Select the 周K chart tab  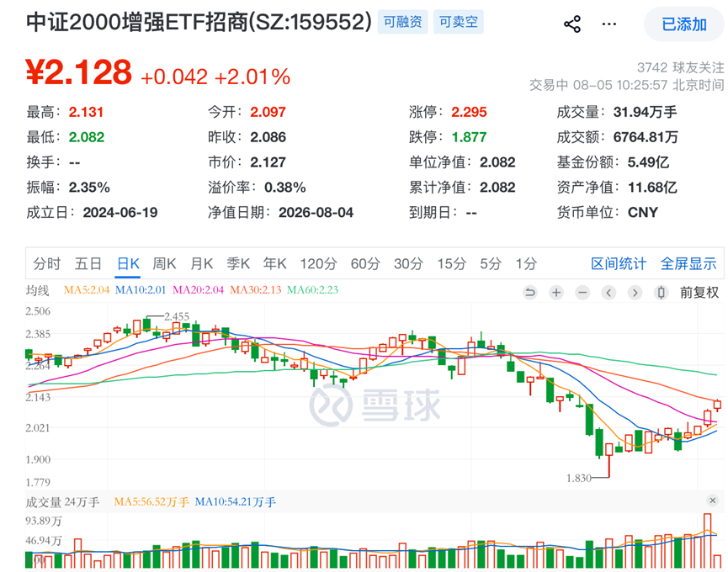(164, 263)
